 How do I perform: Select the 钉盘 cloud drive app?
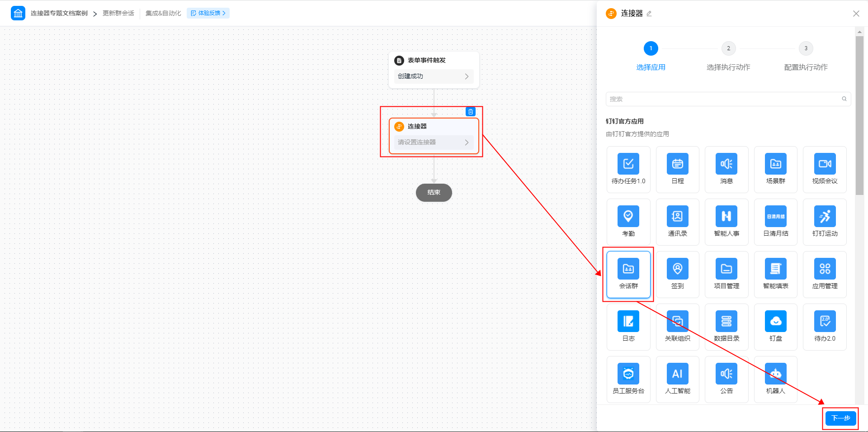pos(776,327)
